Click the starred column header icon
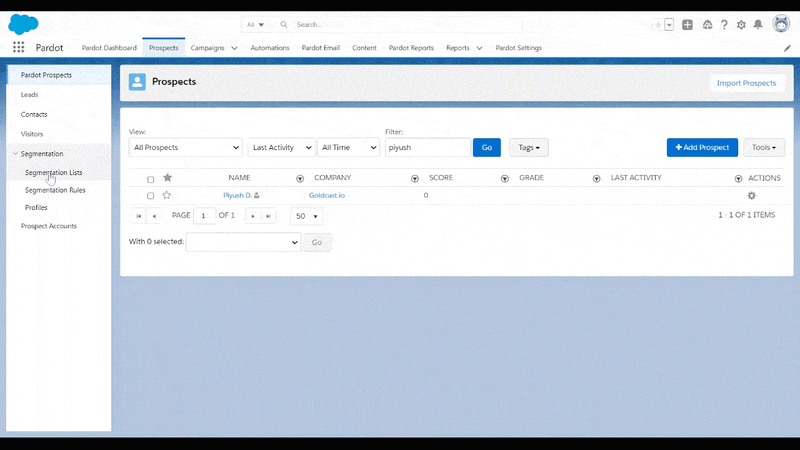Image resolution: width=800 pixels, height=450 pixels. click(x=167, y=178)
